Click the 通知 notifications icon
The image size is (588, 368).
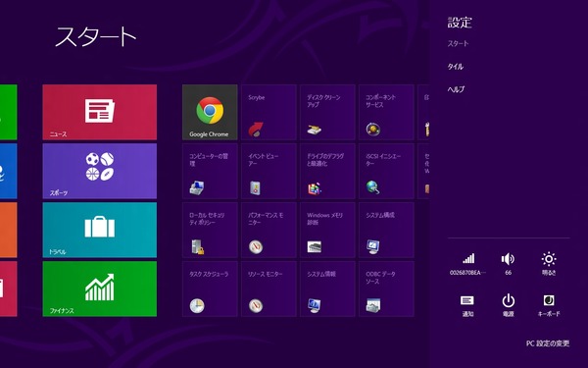click(467, 305)
